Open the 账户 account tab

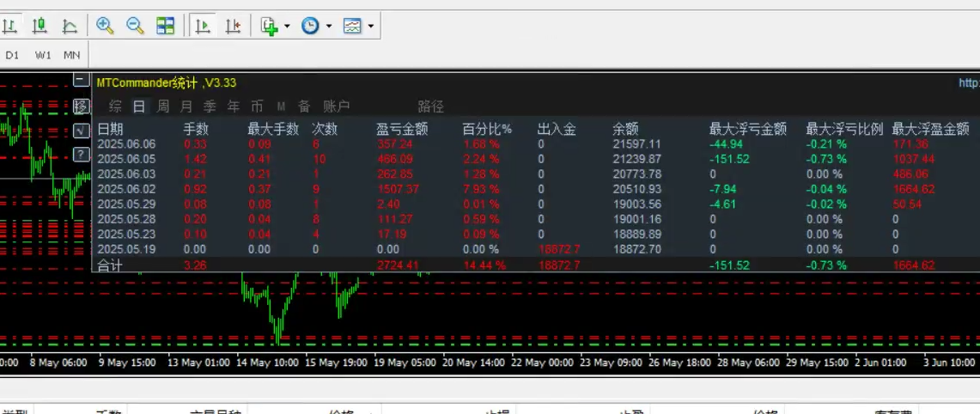(x=336, y=107)
